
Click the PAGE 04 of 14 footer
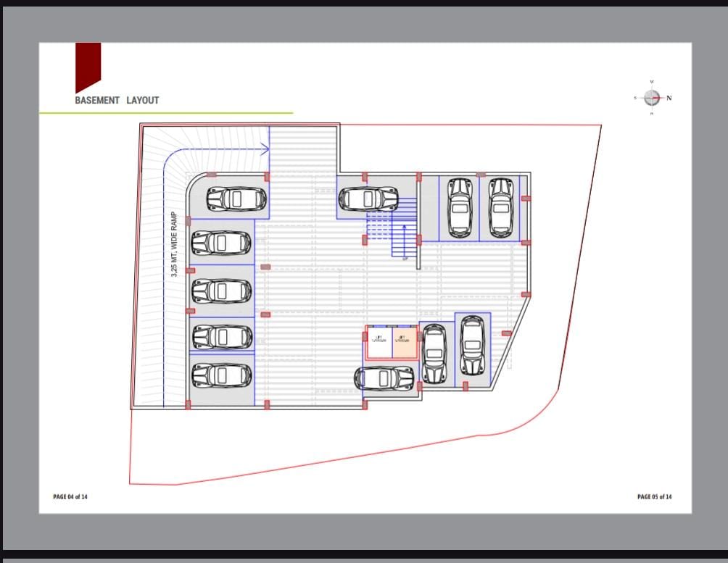(x=70, y=496)
